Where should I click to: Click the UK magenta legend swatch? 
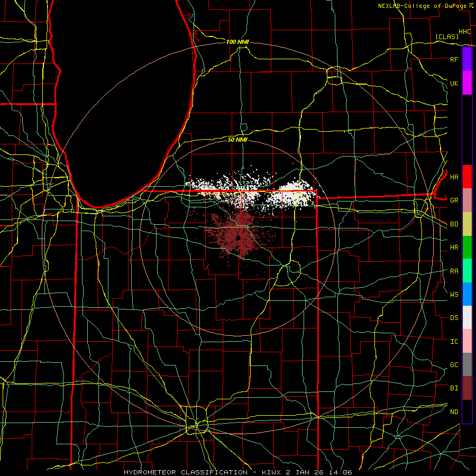[x=467, y=83]
